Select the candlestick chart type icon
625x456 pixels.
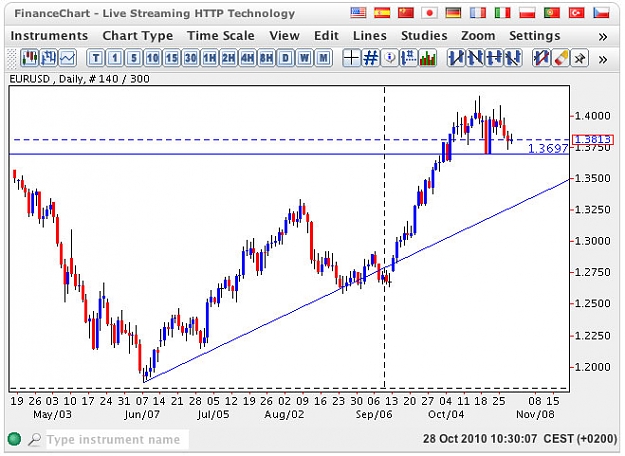click(x=29, y=58)
